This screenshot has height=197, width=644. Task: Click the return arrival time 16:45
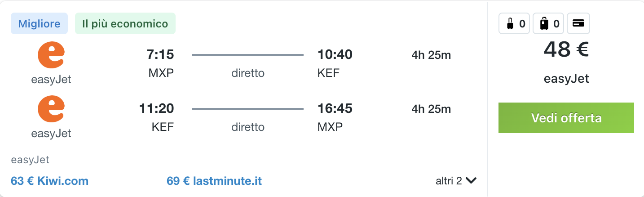pyautogui.click(x=335, y=108)
